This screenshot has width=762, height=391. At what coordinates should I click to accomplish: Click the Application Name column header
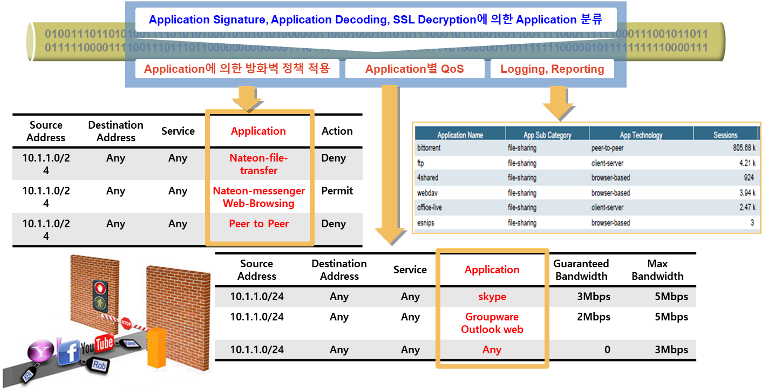[x=460, y=135]
